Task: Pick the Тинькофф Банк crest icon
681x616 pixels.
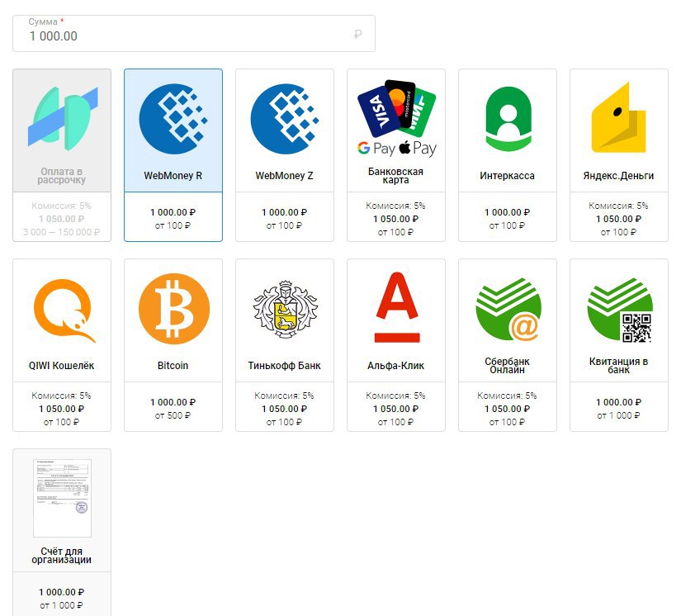Action: [285, 309]
